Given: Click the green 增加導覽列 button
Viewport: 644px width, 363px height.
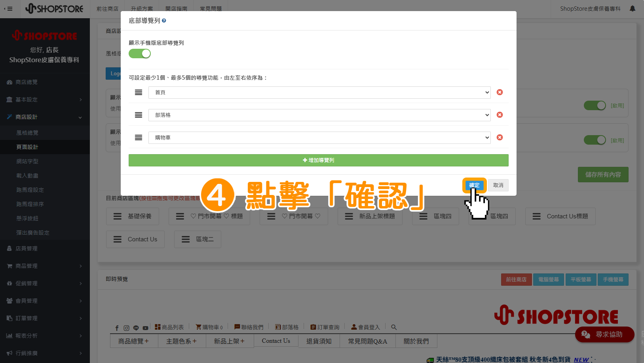Looking at the screenshot, I should [318, 160].
